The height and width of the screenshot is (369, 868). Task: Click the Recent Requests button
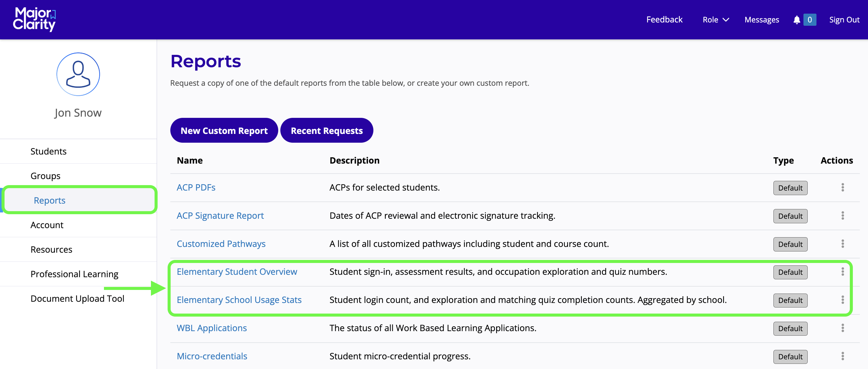point(326,131)
